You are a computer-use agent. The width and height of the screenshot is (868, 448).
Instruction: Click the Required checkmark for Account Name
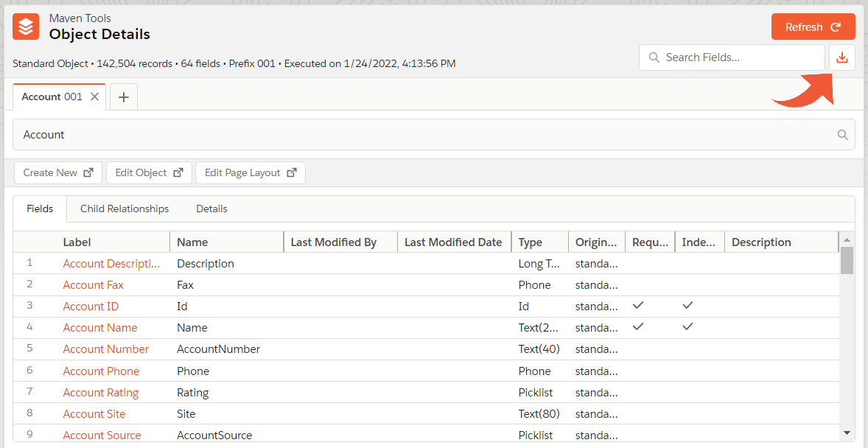coord(638,326)
